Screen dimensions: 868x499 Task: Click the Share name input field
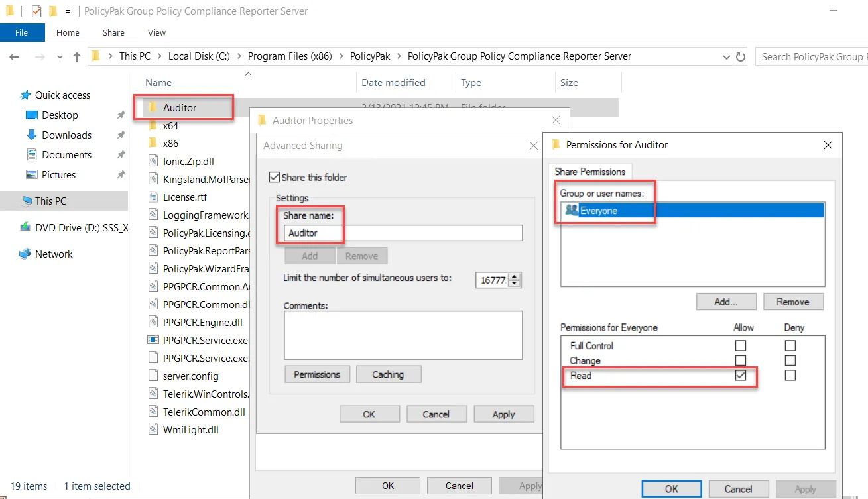[x=403, y=233]
